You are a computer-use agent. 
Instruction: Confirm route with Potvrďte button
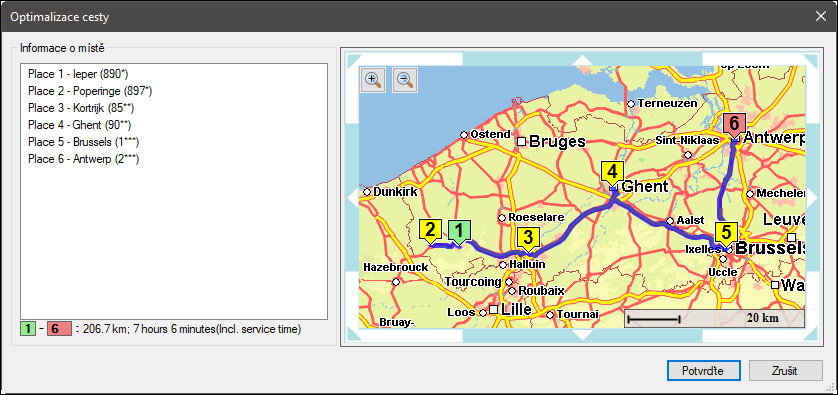pyautogui.click(x=703, y=370)
